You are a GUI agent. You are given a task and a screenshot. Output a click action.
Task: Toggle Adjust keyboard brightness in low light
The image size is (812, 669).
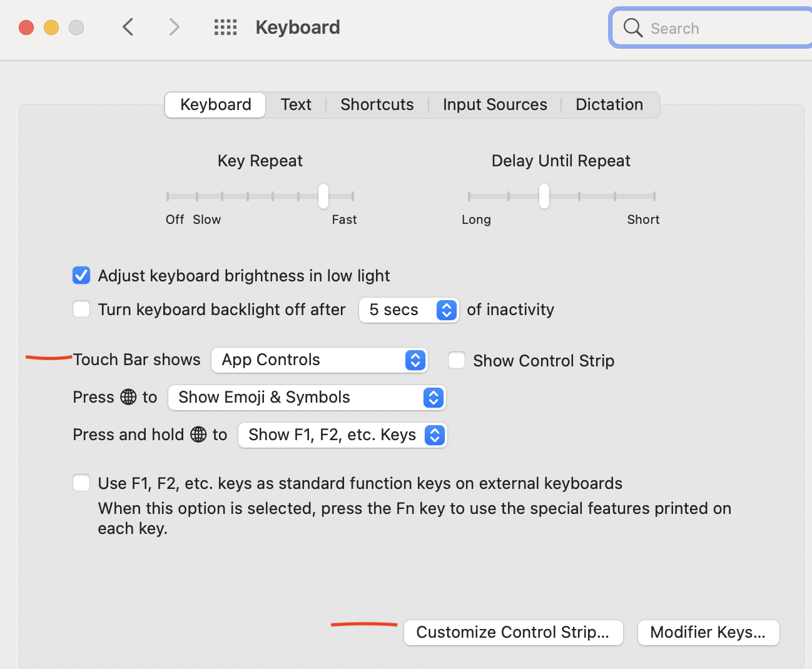[81, 276]
